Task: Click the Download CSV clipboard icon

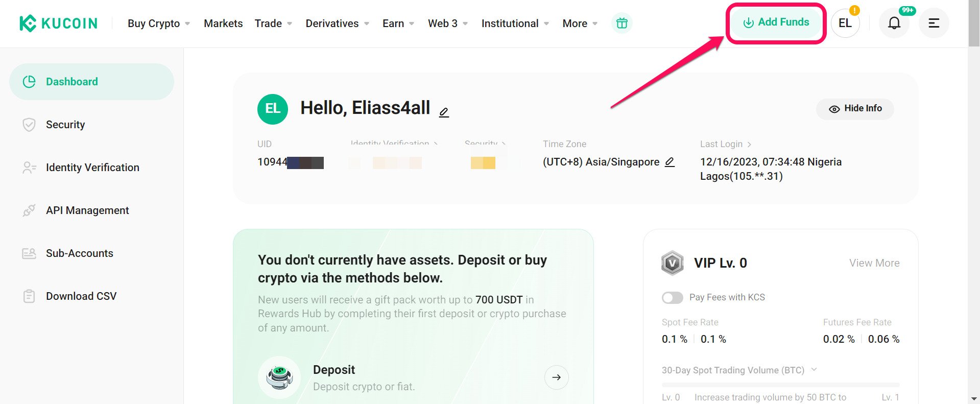Action: tap(29, 296)
